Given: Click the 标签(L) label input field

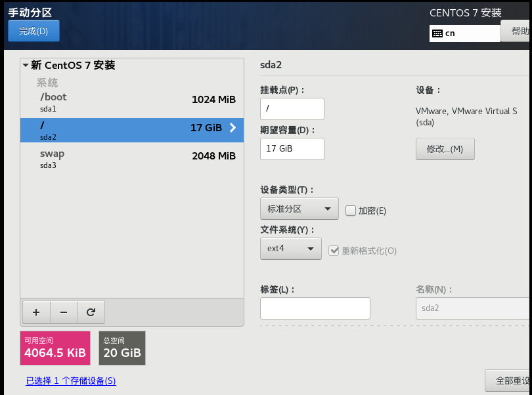Looking at the screenshot, I should coord(315,308).
